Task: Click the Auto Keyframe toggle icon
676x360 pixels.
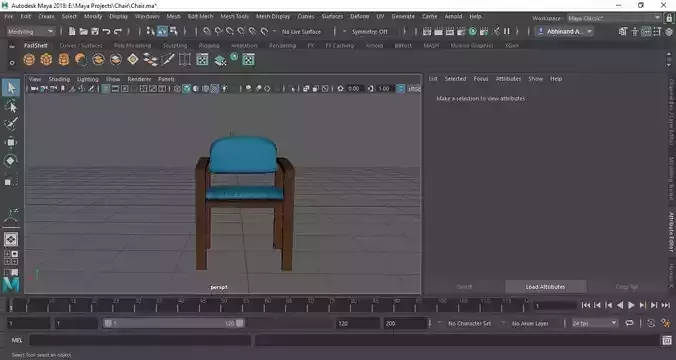Action: (651, 323)
